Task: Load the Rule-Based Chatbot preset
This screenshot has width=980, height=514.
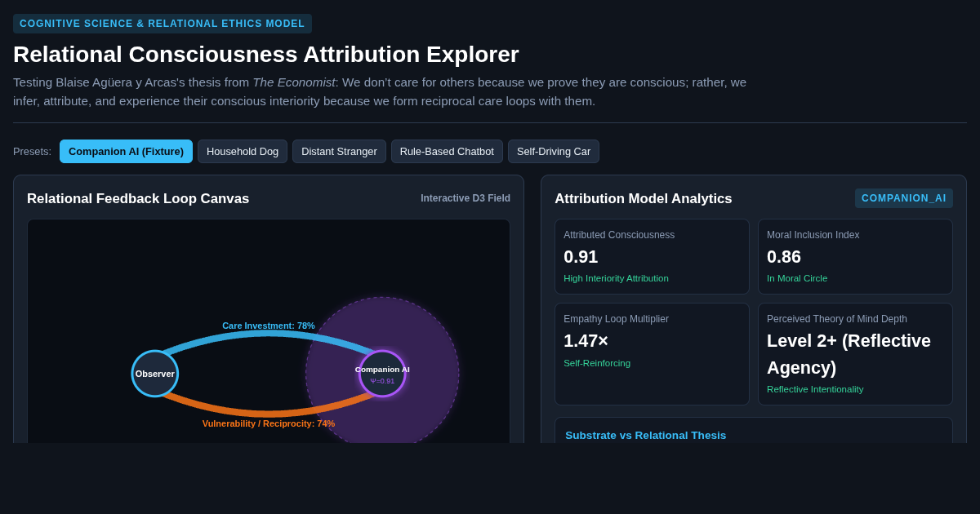Action: click(447, 151)
